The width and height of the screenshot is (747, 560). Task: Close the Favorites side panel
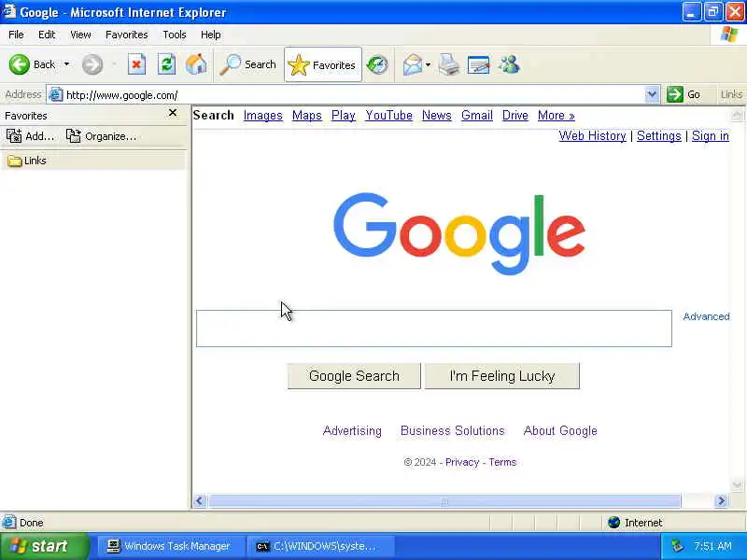[173, 113]
